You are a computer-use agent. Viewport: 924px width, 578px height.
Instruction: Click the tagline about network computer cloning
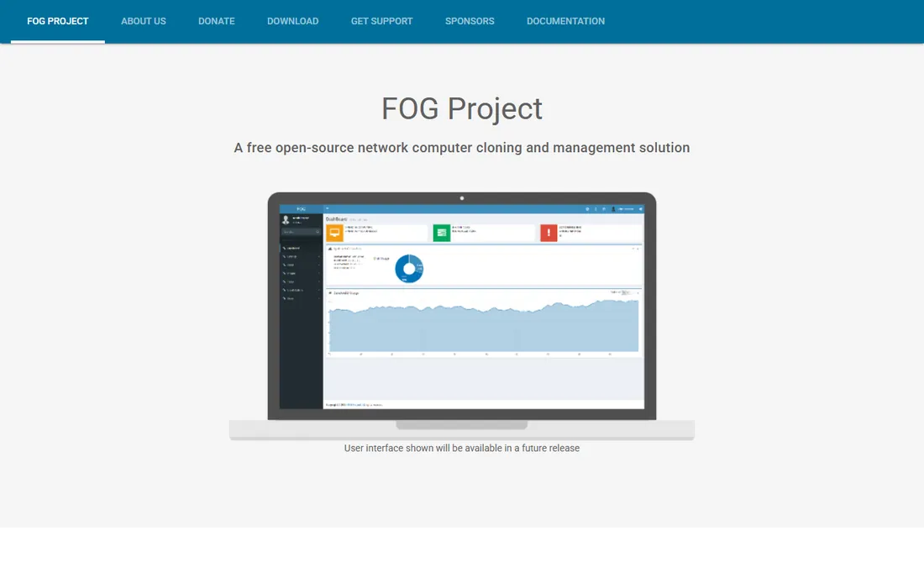click(462, 148)
